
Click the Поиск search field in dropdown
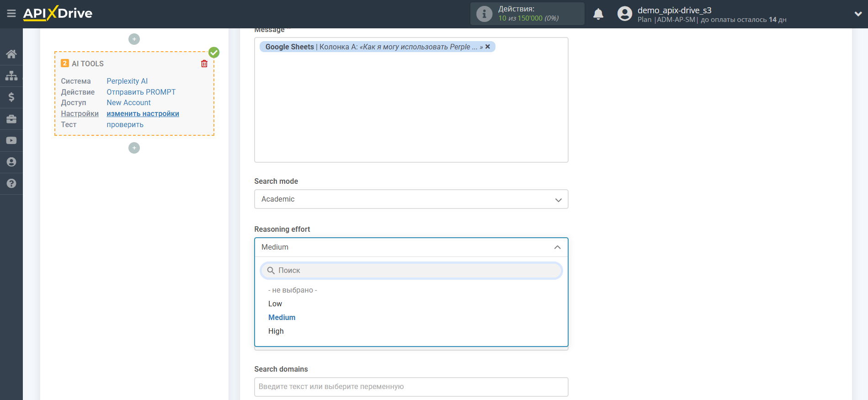[411, 271]
